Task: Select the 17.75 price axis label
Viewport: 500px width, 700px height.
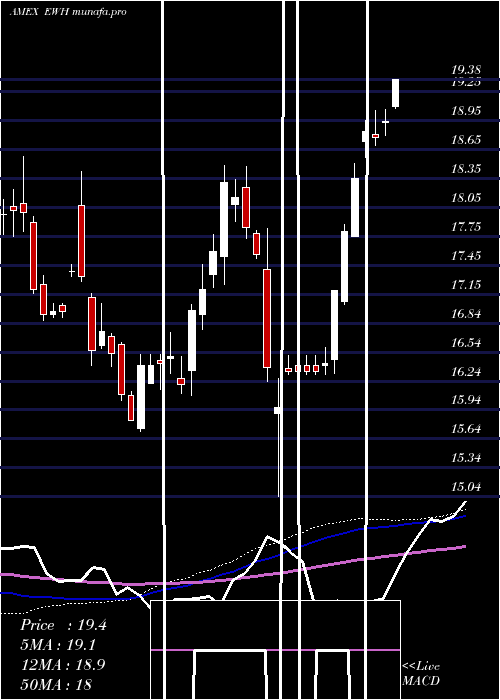Action: point(466,227)
